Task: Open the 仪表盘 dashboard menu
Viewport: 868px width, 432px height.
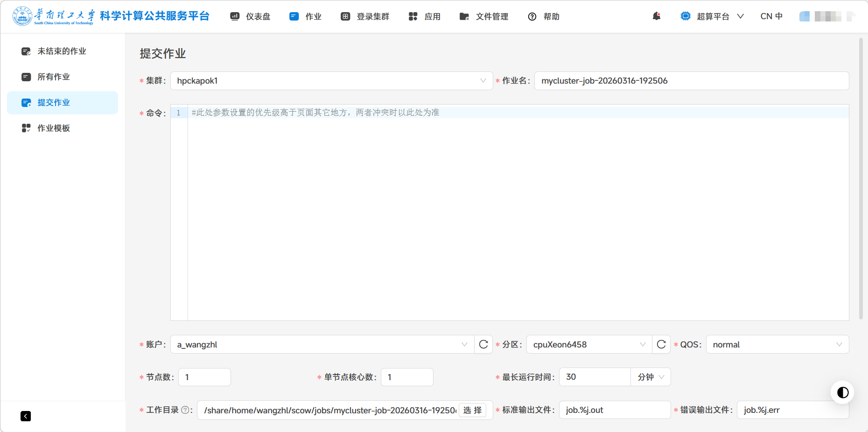Action: click(251, 16)
